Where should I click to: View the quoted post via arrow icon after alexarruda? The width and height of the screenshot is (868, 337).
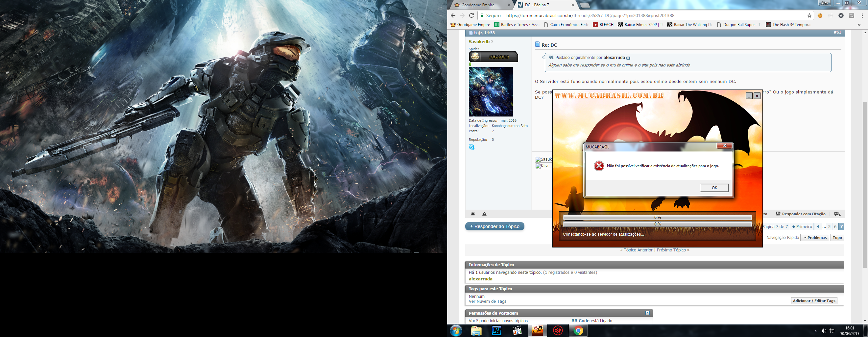(628, 58)
